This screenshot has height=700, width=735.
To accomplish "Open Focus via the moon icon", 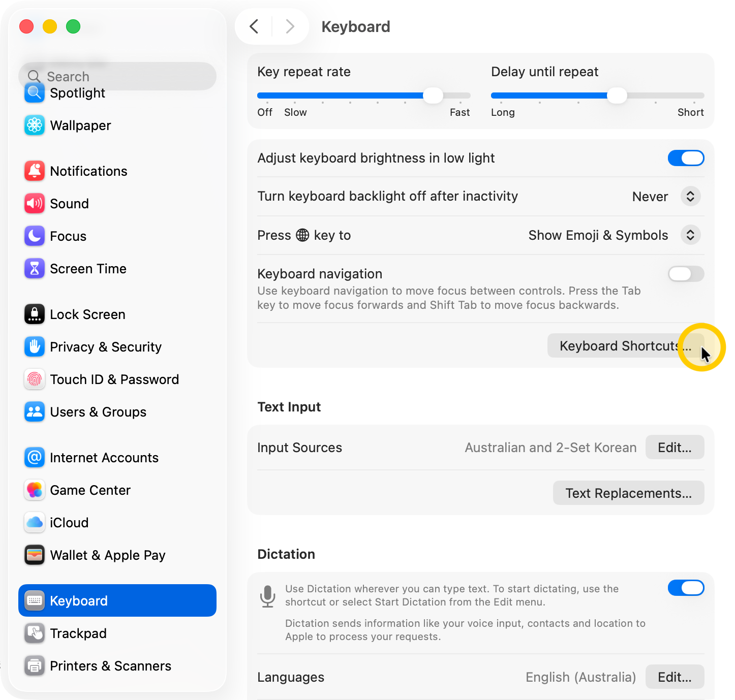I will click(35, 236).
